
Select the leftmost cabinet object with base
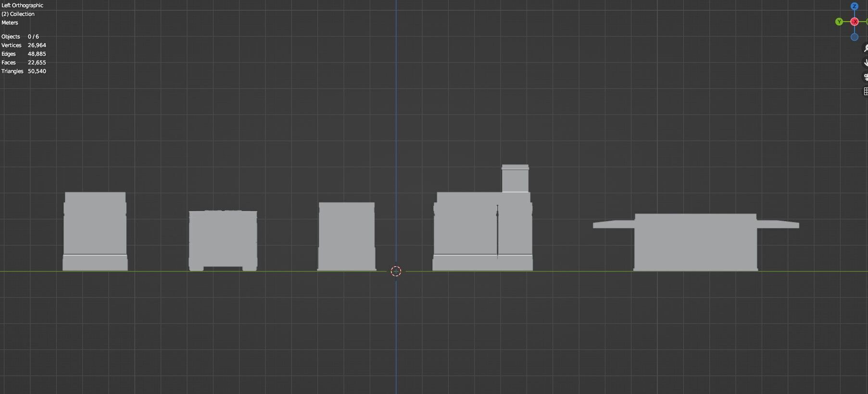(95, 232)
